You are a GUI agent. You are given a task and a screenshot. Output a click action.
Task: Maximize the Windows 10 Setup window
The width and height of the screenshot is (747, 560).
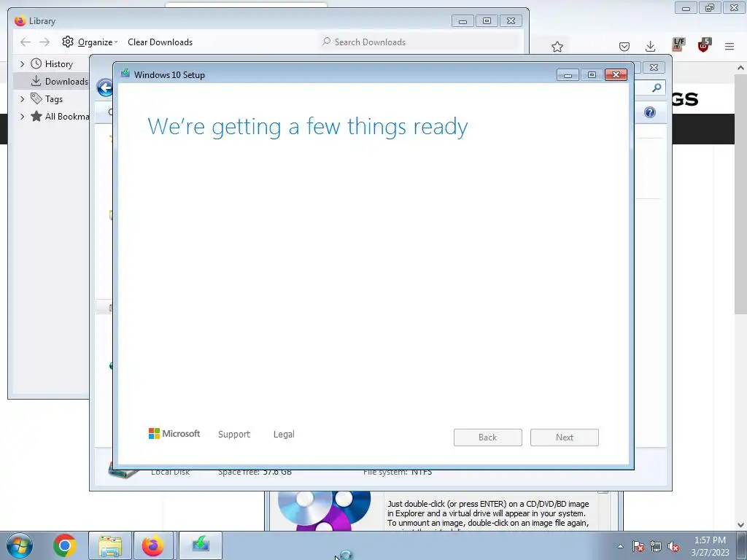(592, 75)
